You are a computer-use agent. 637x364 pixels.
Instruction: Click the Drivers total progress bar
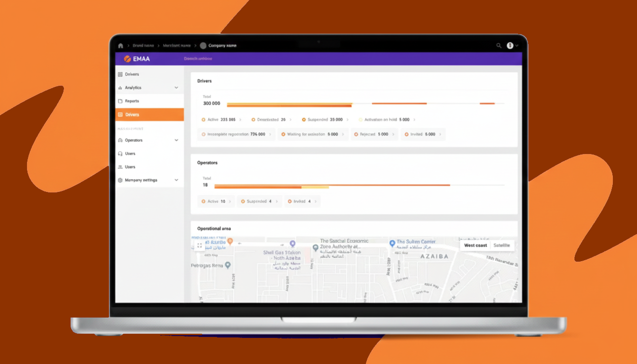(x=289, y=104)
